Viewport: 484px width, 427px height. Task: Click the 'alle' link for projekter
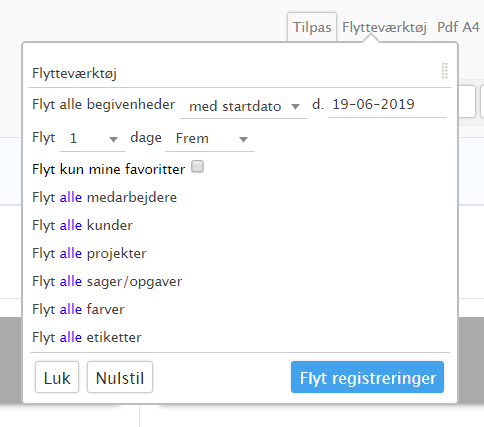(x=71, y=253)
